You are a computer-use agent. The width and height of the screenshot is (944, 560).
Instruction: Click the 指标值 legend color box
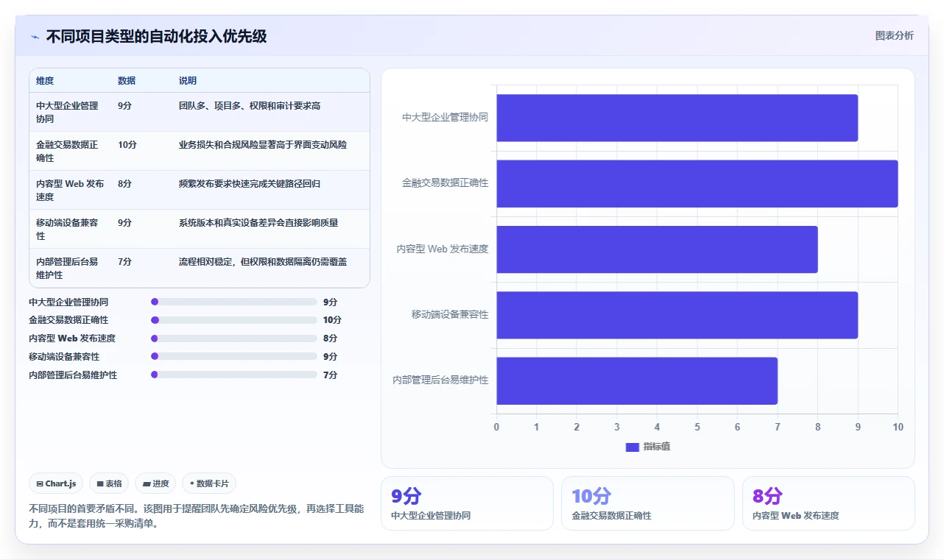click(632, 447)
